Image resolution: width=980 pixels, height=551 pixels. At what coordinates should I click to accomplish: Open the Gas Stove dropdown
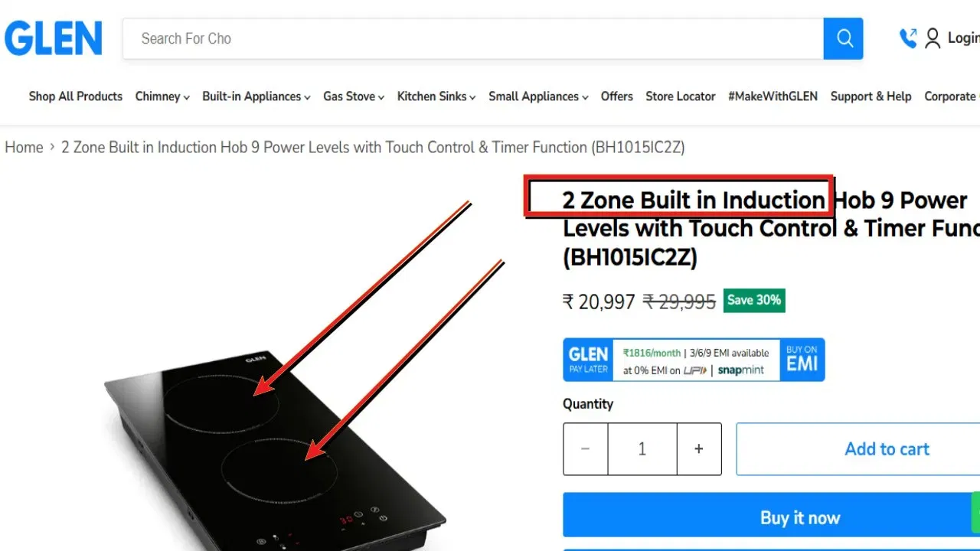click(354, 96)
